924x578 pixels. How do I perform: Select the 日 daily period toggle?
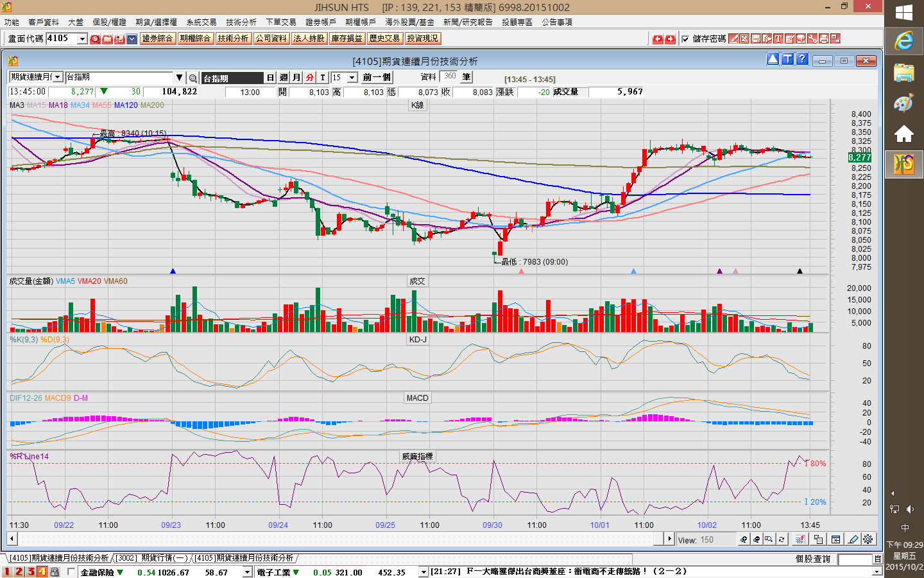coord(270,78)
